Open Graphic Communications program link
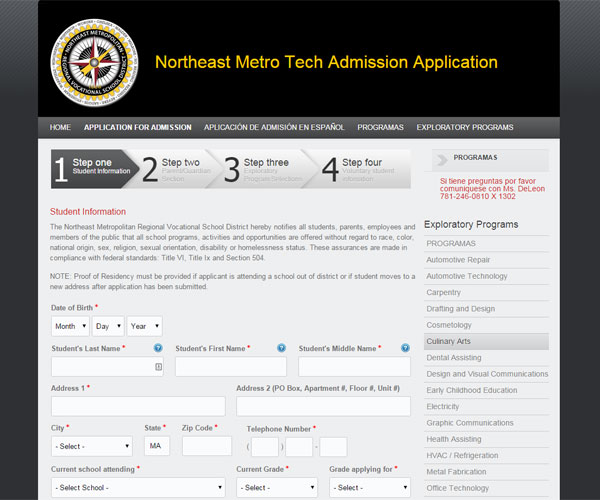Viewport: 600px width, 500px height. [470, 423]
